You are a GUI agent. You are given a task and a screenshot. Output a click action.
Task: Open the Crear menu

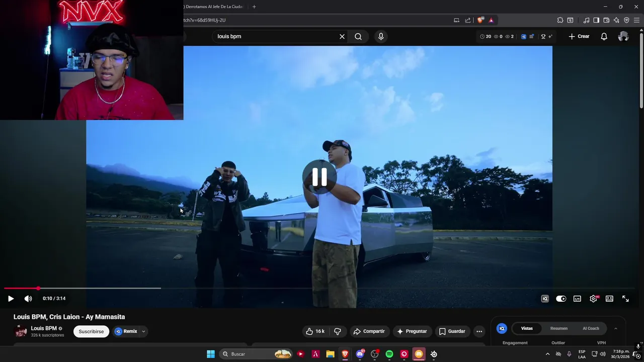(579, 36)
